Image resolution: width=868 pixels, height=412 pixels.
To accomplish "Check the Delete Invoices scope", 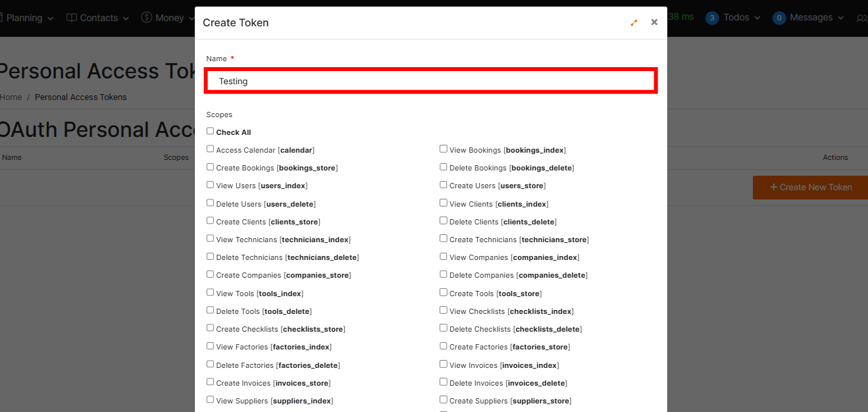I will (444, 381).
